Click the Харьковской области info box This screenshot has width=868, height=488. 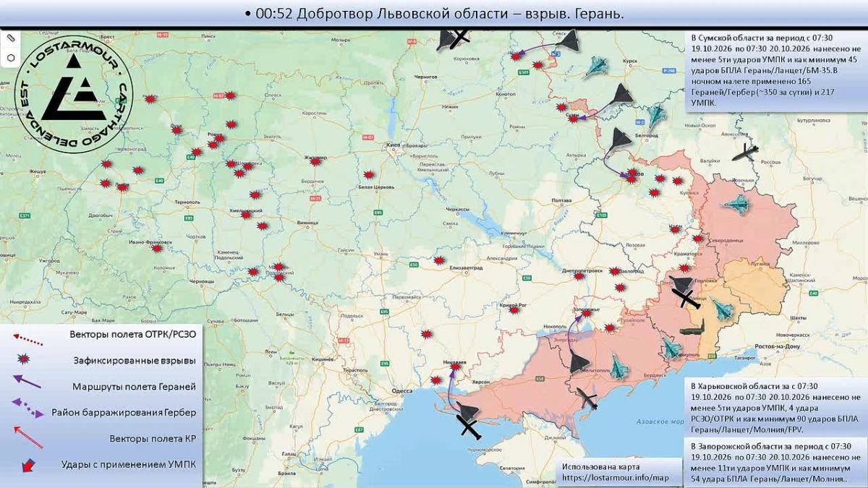coord(775,407)
